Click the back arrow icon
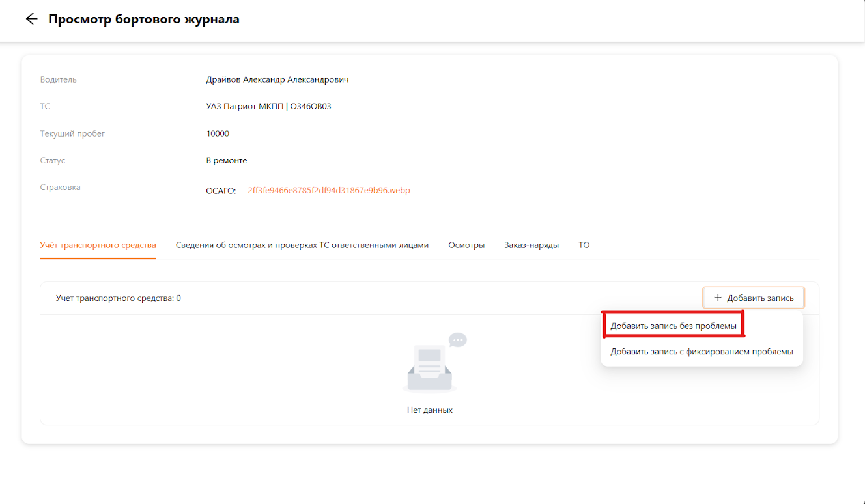Viewport: 865px width, 504px height. [31, 19]
